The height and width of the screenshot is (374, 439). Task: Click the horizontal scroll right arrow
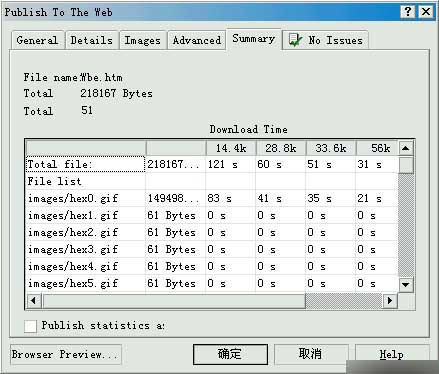pos(389,301)
